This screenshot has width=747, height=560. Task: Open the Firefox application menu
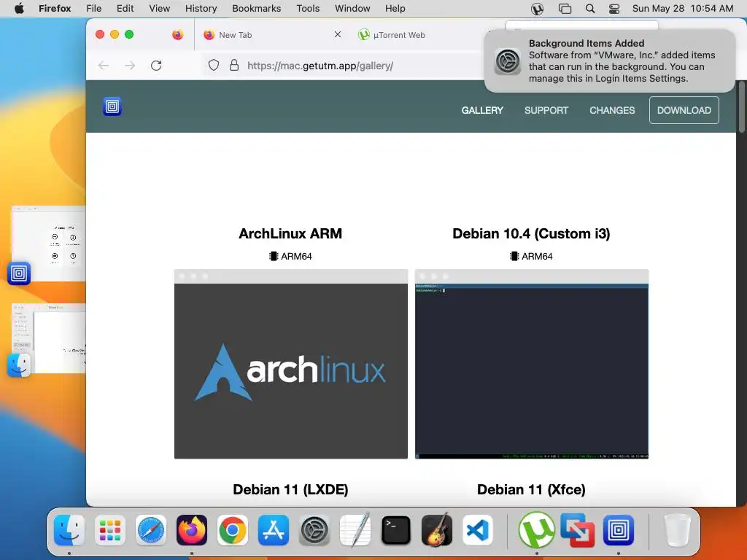click(55, 8)
